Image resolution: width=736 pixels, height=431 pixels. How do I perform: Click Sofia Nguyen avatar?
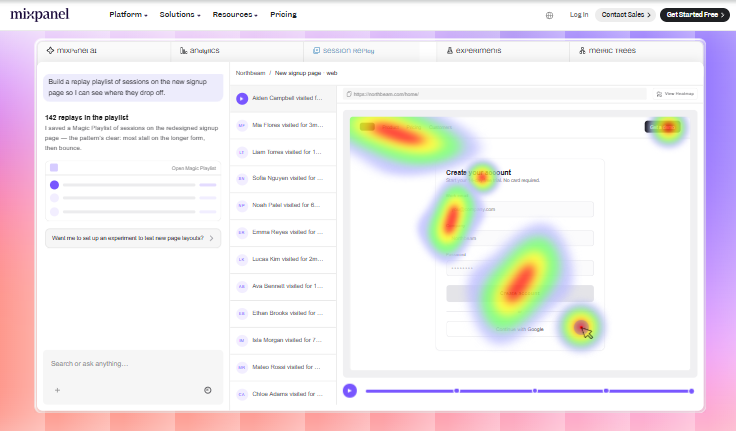coord(242,178)
